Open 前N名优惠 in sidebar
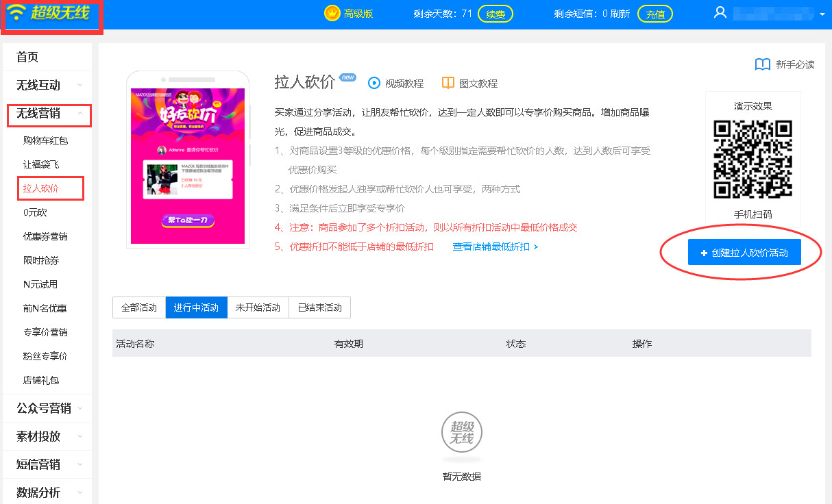 (45, 308)
